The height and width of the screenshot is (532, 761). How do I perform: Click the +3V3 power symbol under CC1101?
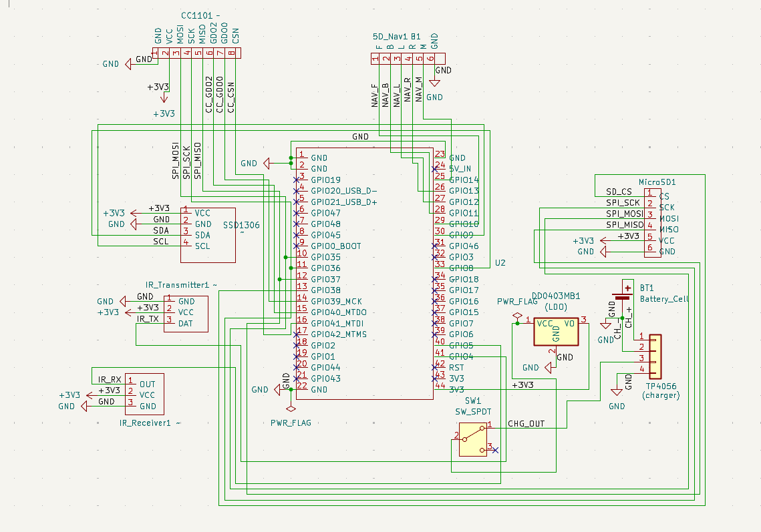pos(164,98)
